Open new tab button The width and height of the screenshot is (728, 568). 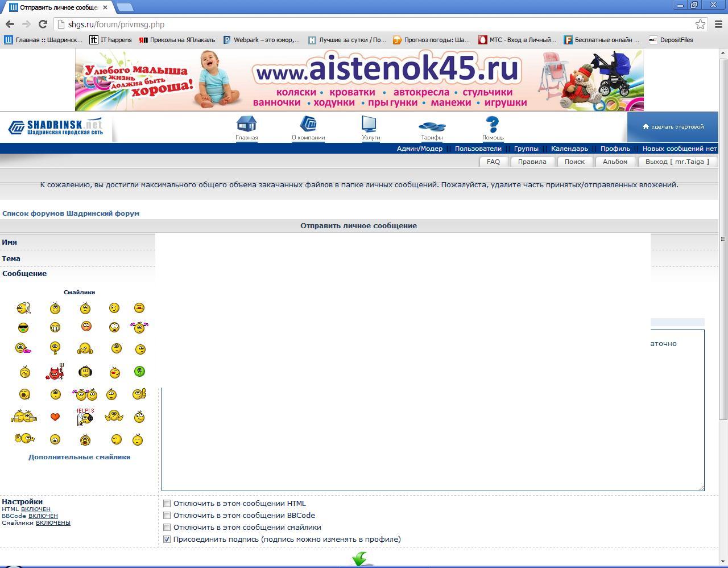coord(125,7)
